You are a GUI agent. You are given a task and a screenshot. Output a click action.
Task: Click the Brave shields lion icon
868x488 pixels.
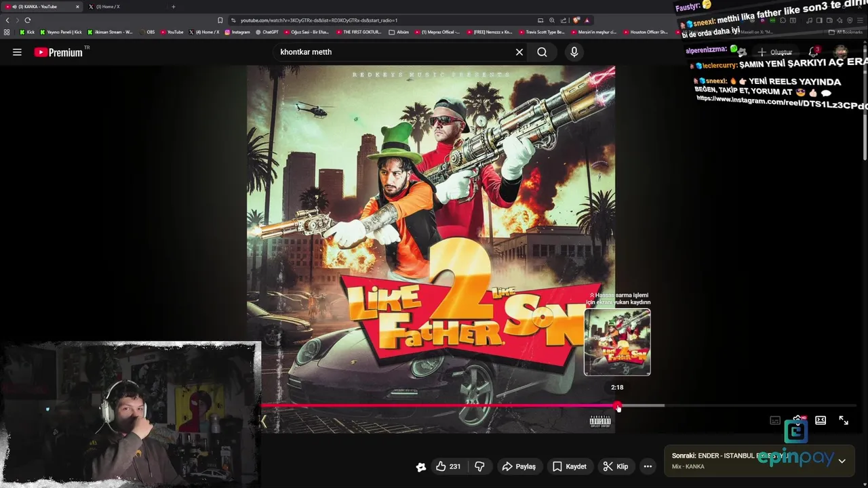[576, 20]
